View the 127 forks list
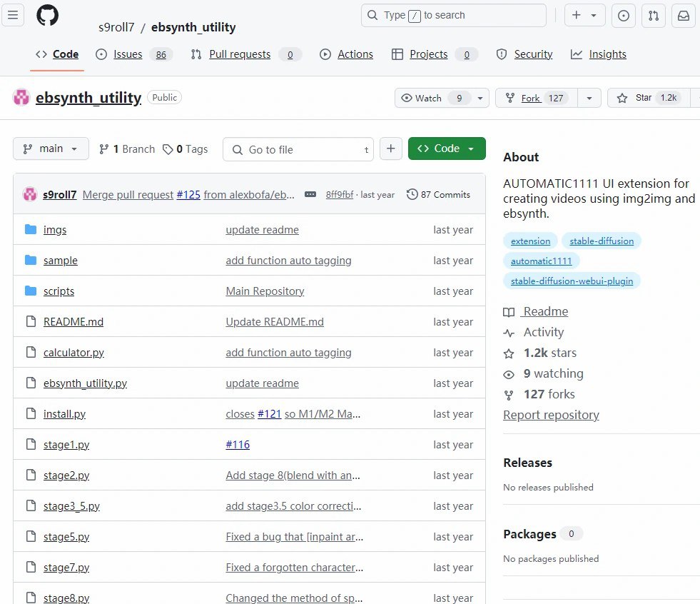 (539, 394)
